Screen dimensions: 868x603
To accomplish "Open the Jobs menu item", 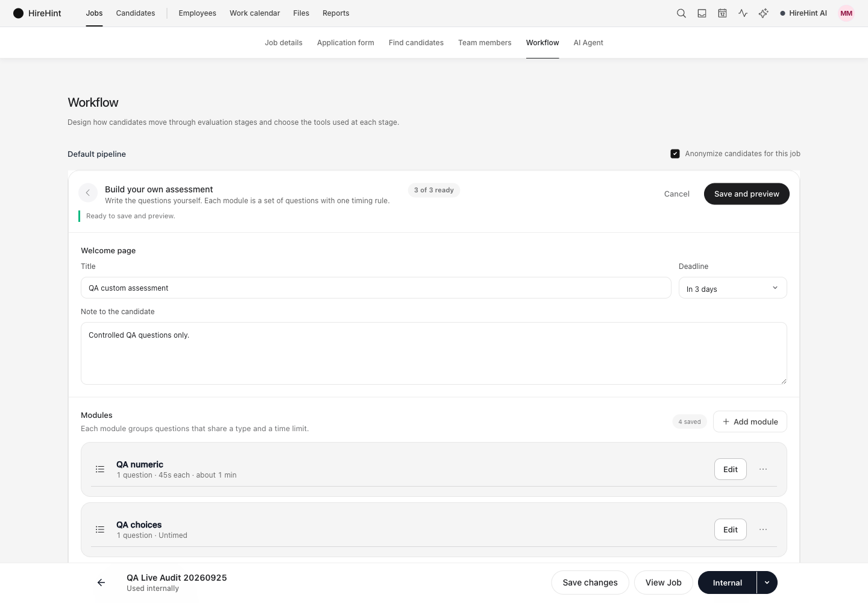I will [94, 13].
